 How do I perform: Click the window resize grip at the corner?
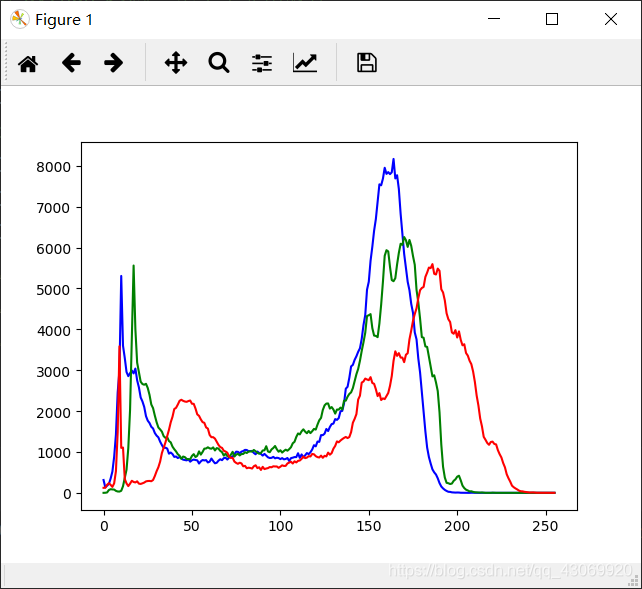pos(635,581)
